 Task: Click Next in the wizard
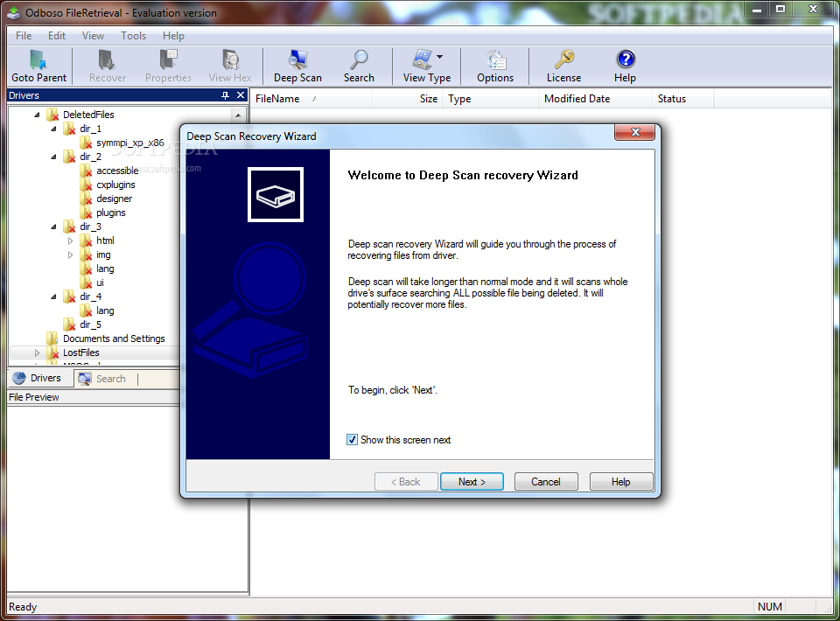[x=472, y=482]
